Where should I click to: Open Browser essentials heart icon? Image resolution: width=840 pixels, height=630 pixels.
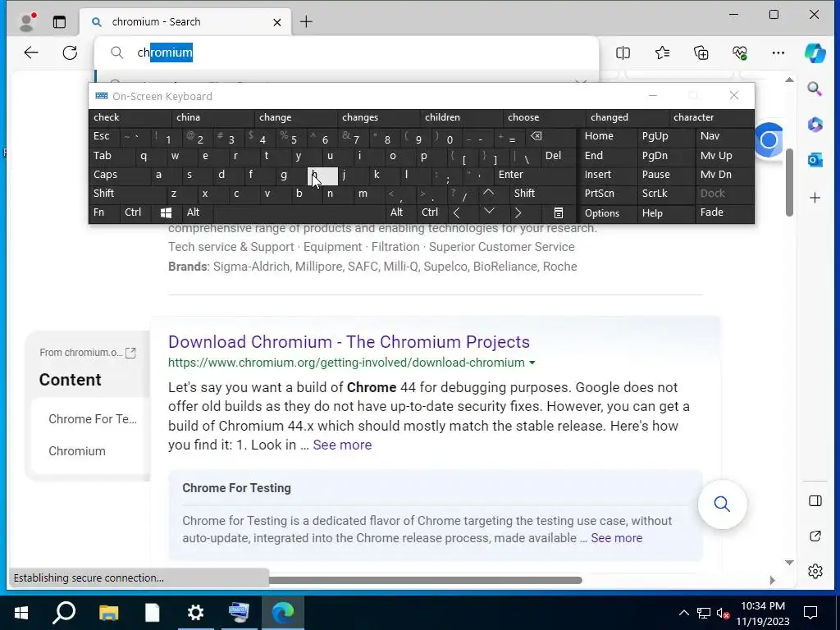pos(740,52)
